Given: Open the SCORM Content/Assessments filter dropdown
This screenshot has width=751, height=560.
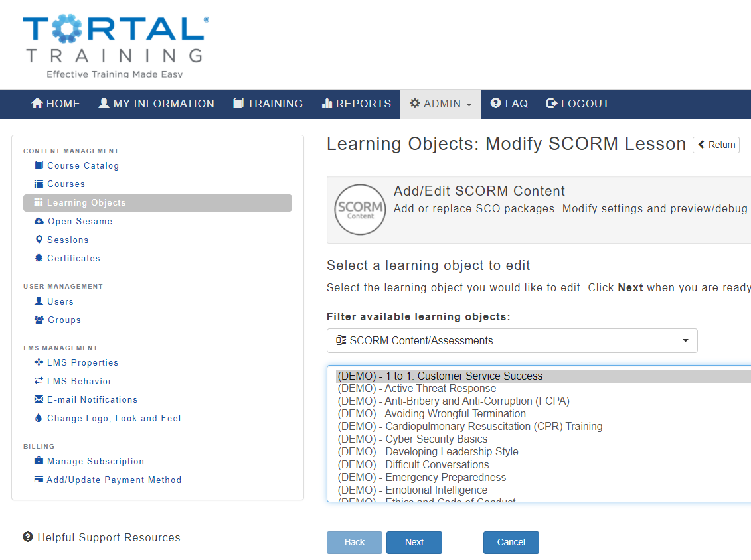Looking at the screenshot, I should pos(512,341).
